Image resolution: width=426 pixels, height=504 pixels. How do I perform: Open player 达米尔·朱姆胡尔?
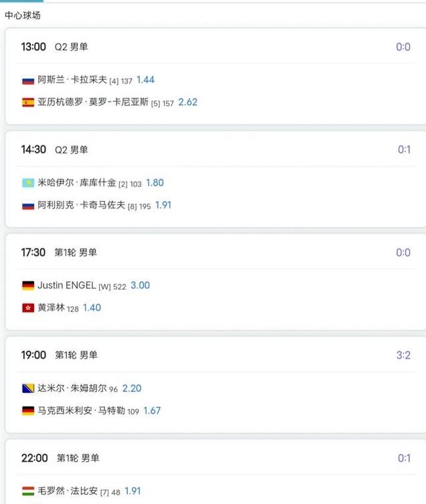click(x=72, y=388)
